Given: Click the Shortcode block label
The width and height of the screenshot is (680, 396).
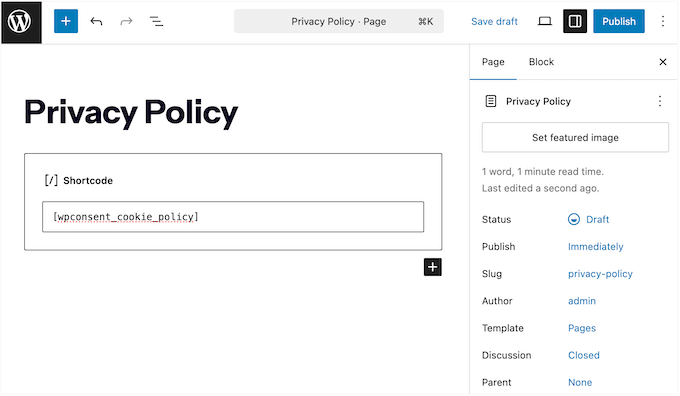Looking at the screenshot, I should [x=88, y=180].
